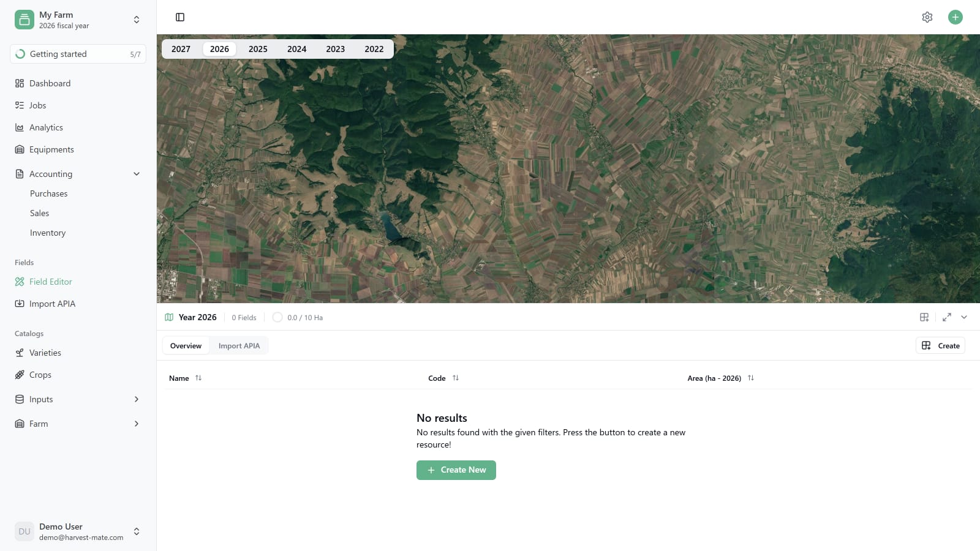Sort table by Code column

(443, 378)
